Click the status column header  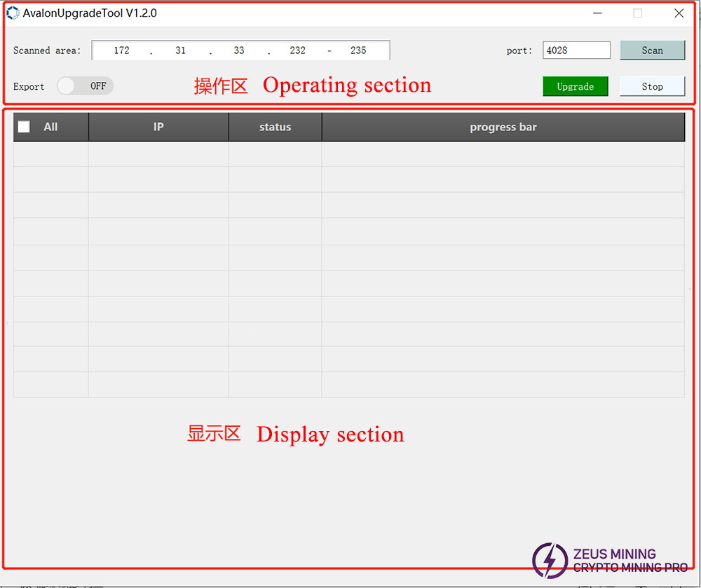tap(275, 127)
